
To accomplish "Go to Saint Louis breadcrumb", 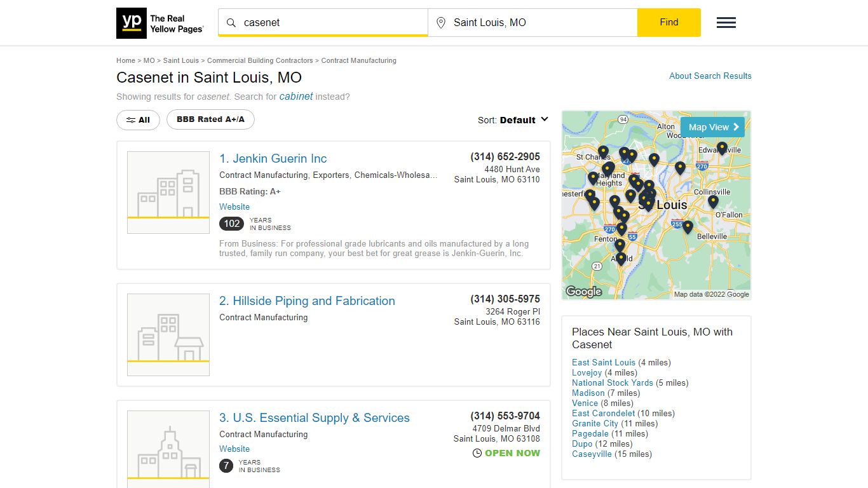I will pos(181,60).
